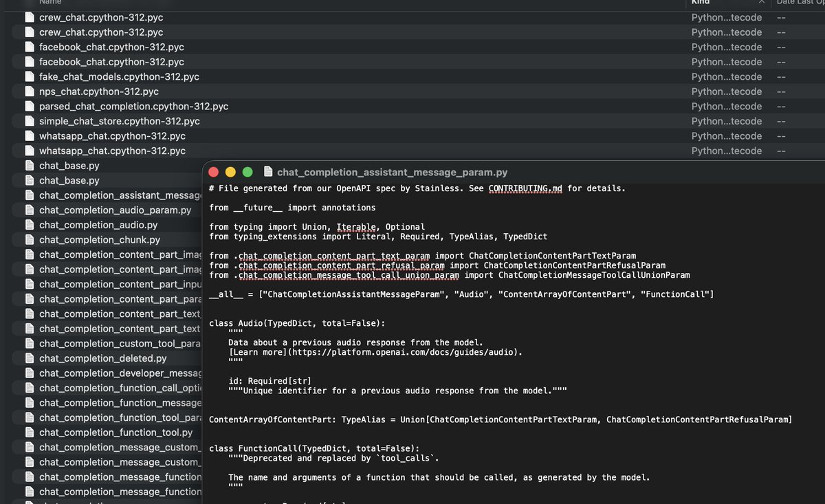Select the chat_completion_function_message file name
This screenshot has width=825, height=504.
120,403
